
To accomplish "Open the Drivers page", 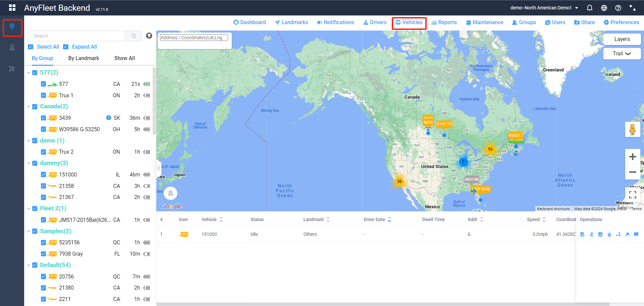I will tap(375, 22).
